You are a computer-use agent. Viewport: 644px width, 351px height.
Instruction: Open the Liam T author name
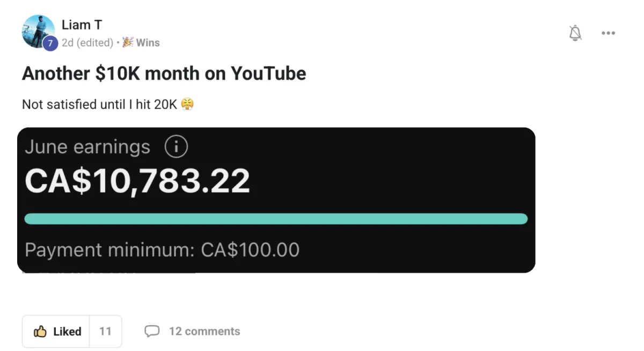(82, 25)
